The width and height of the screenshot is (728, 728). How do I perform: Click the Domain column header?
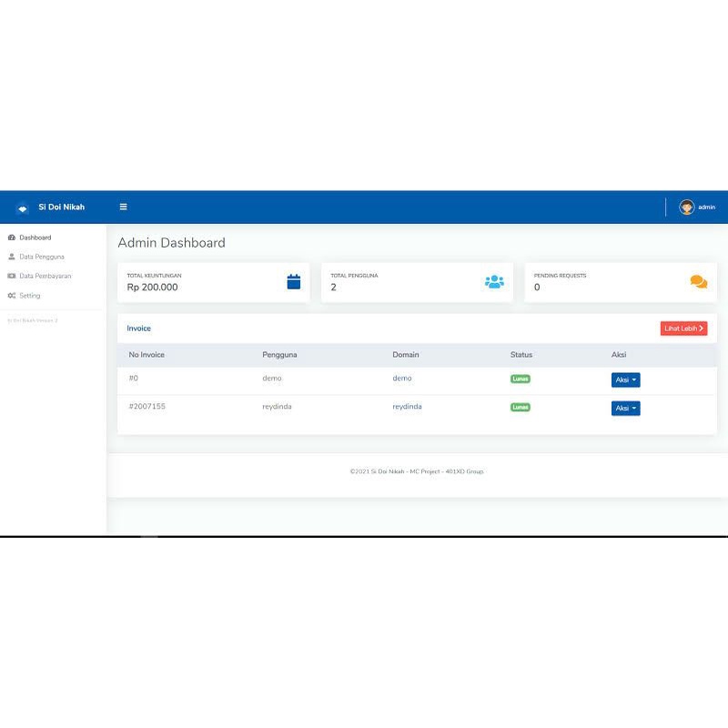(405, 354)
